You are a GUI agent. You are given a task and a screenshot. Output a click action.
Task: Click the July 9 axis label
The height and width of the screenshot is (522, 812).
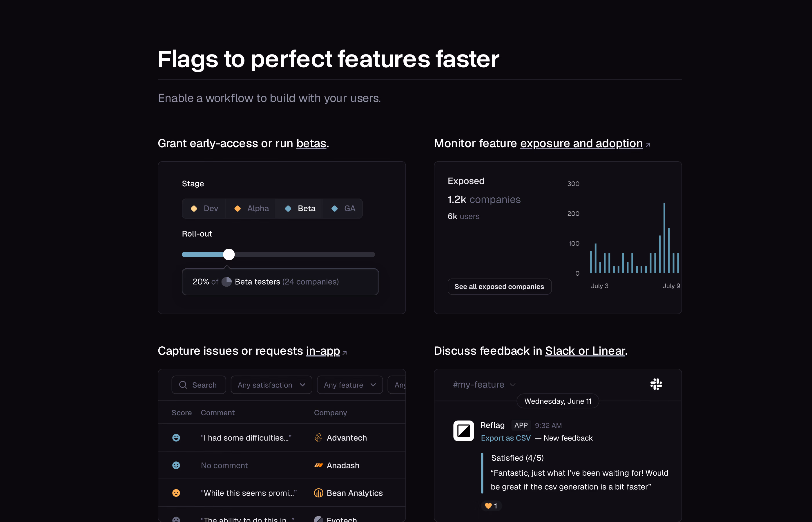pyautogui.click(x=671, y=286)
